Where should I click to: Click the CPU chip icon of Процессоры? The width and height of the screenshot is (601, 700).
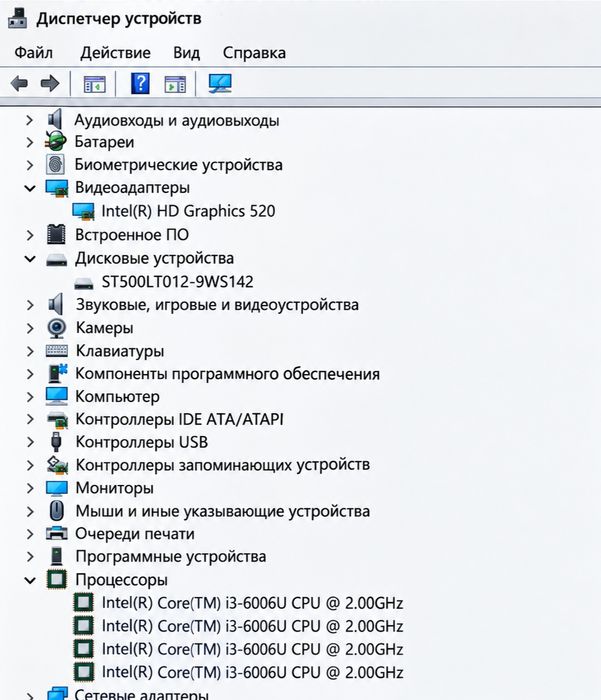(57, 579)
